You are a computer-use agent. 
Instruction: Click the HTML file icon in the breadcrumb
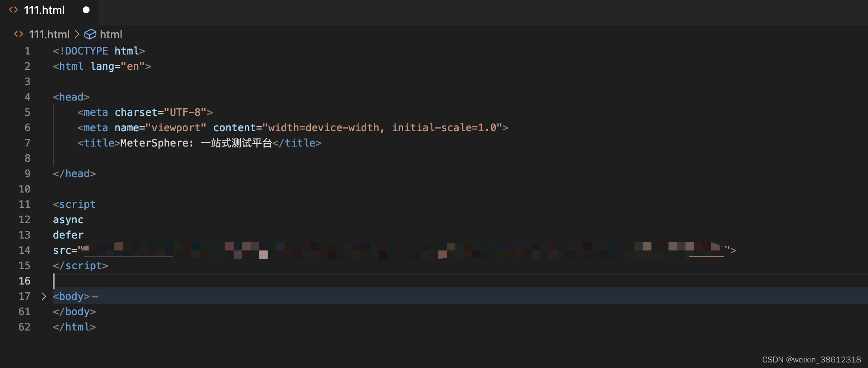[18, 34]
